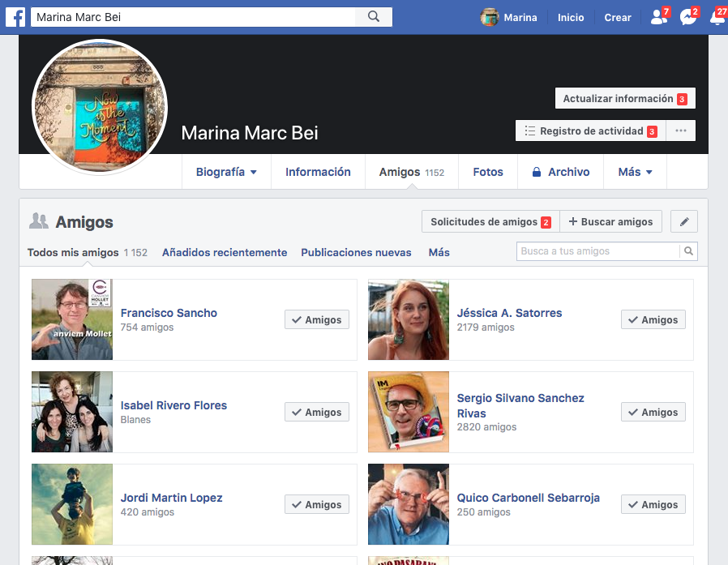Click Francisco Sancho's photo thumbnail

coord(72,319)
